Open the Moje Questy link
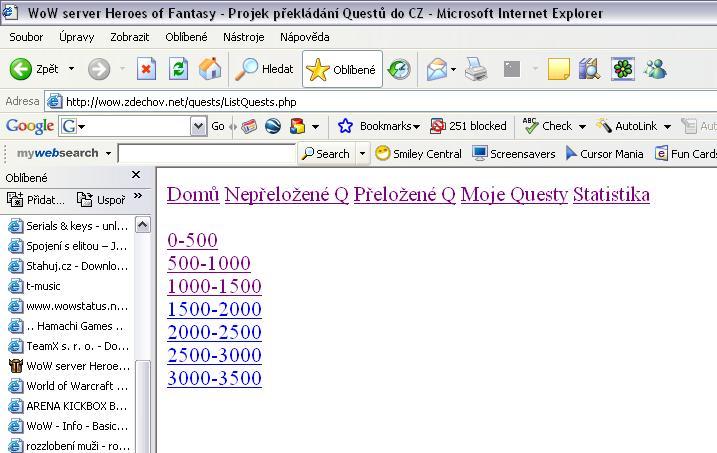This screenshot has width=717, height=453. (514, 195)
